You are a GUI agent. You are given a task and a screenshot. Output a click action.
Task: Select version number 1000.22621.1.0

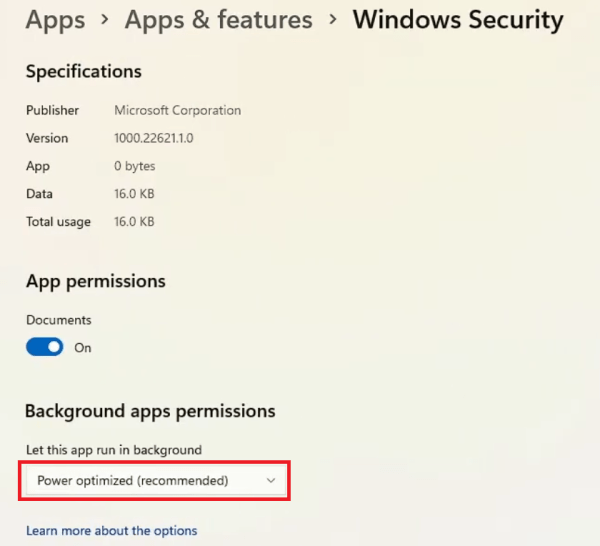tap(154, 138)
